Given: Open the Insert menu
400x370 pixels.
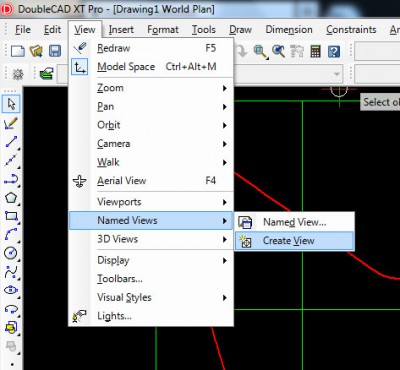Looking at the screenshot, I should tap(121, 30).
